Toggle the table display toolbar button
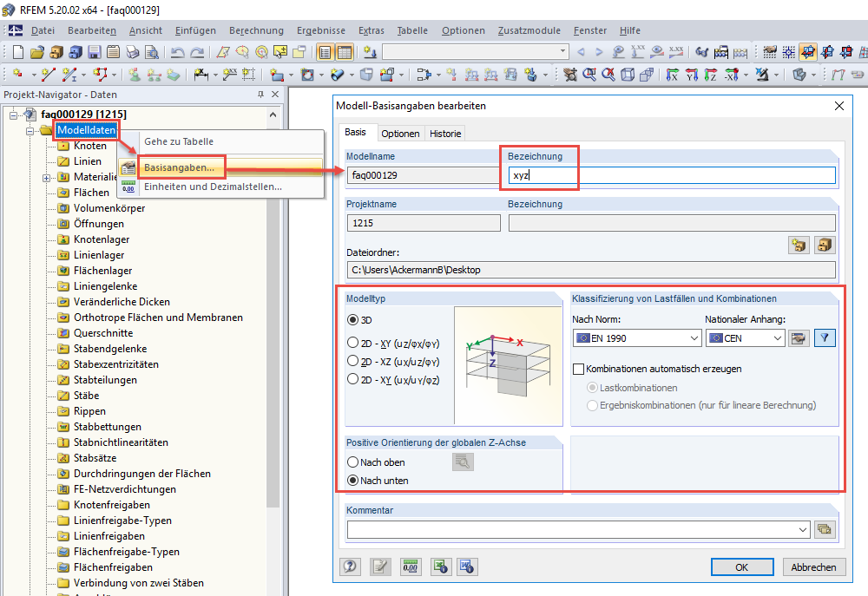Viewport: 868px width, 596px height. click(345, 52)
